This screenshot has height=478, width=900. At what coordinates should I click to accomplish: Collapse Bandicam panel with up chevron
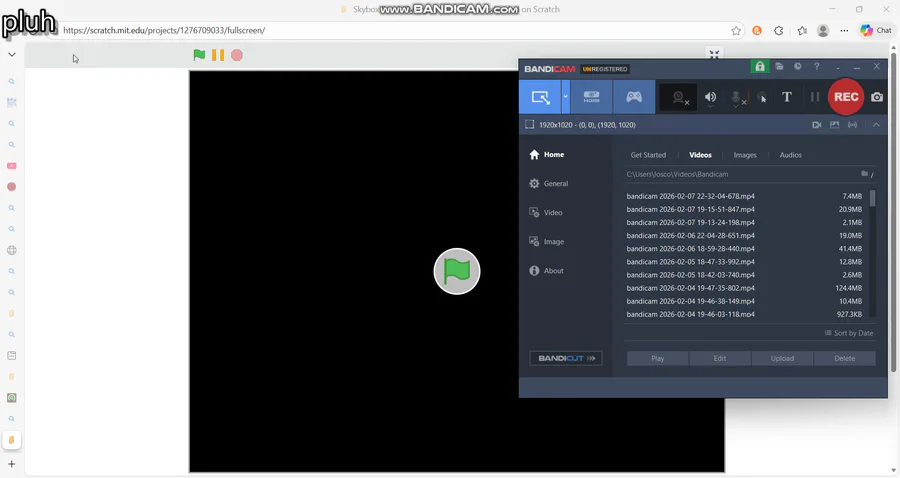[x=876, y=125]
